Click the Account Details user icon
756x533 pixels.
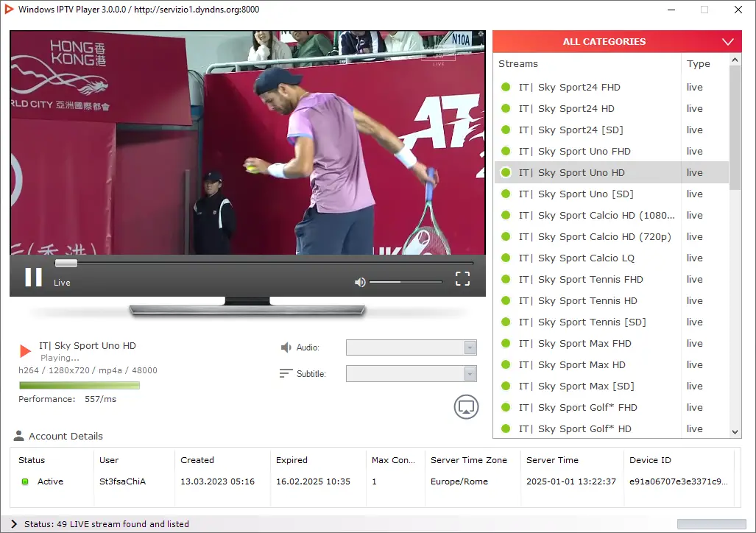(18, 436)
